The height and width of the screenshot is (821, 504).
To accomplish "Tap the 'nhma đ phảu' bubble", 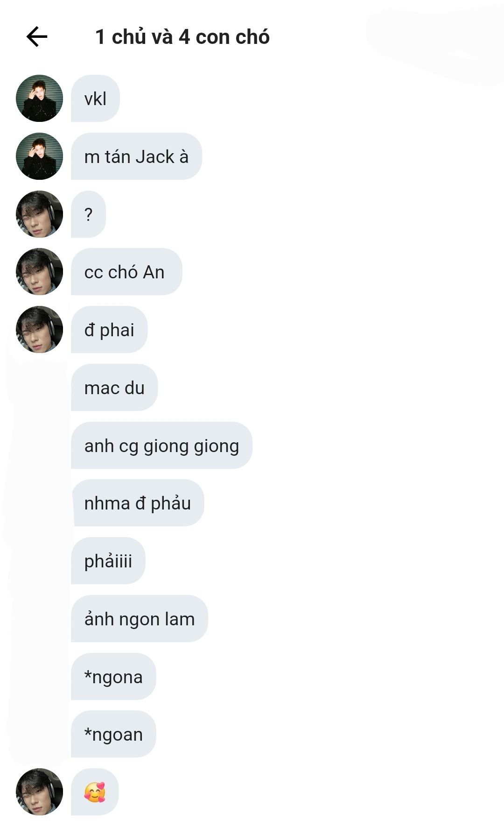I will coord(138,503).
